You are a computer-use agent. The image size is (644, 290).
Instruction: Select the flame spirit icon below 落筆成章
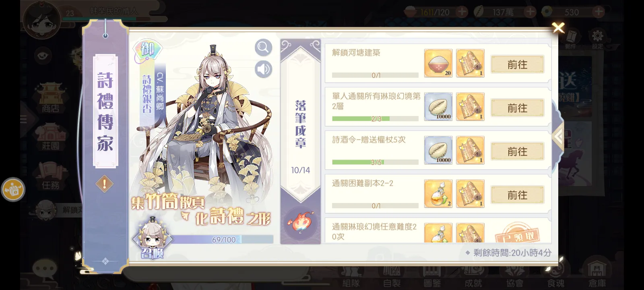[x=300, y=222]
